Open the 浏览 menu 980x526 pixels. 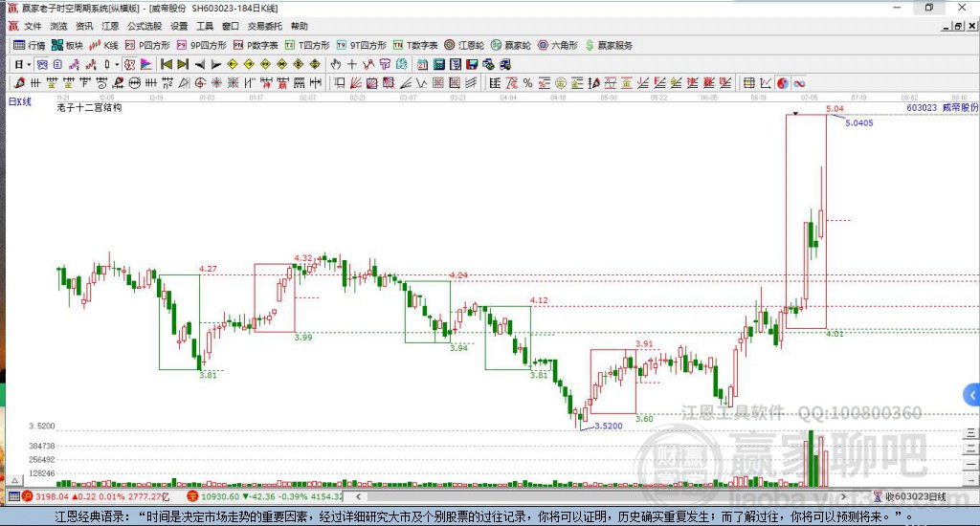[x=58, y=26]
